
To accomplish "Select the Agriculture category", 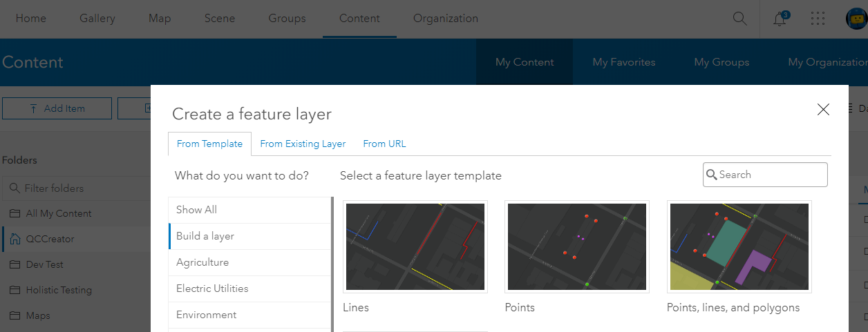I will [202, 262].
